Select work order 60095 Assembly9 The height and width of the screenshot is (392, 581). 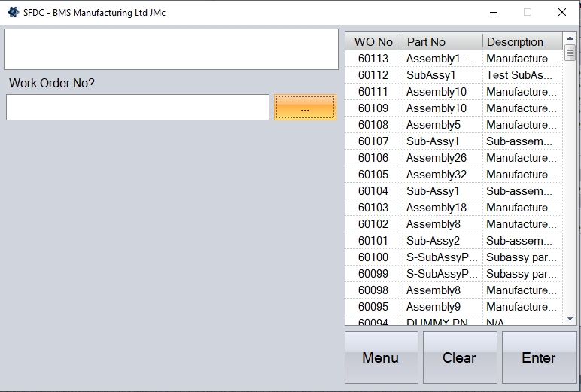point(452,307)
